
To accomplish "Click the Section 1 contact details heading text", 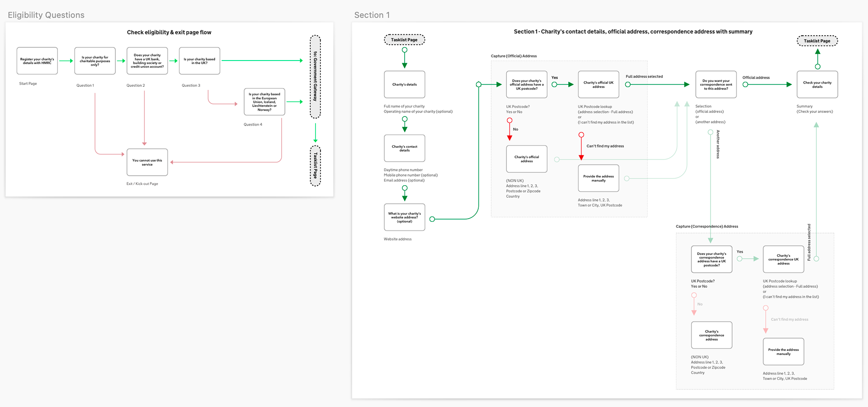I will (633, 32).
